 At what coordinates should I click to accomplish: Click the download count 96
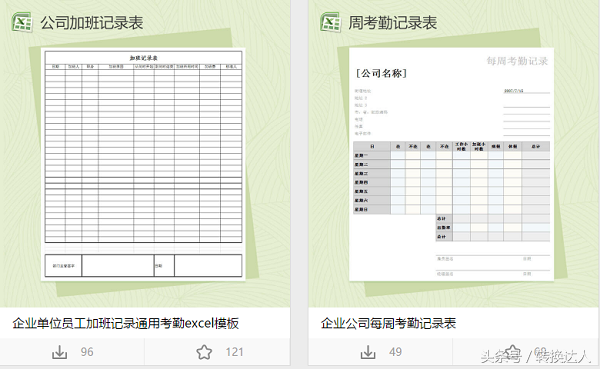pos(87,352)
